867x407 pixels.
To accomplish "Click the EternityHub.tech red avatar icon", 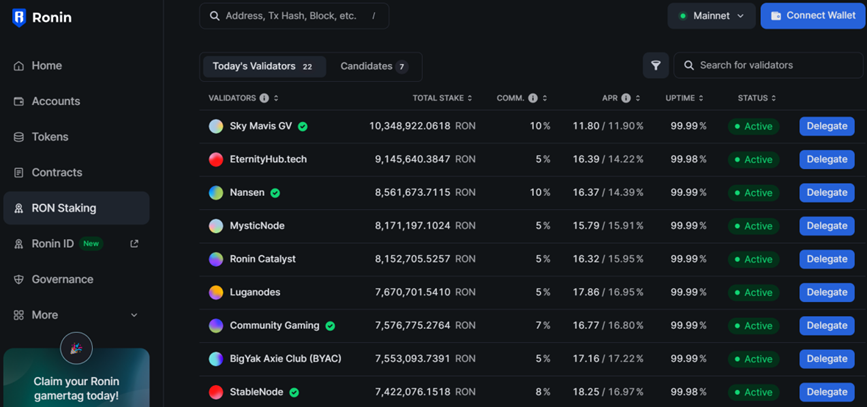I will 216,159.
